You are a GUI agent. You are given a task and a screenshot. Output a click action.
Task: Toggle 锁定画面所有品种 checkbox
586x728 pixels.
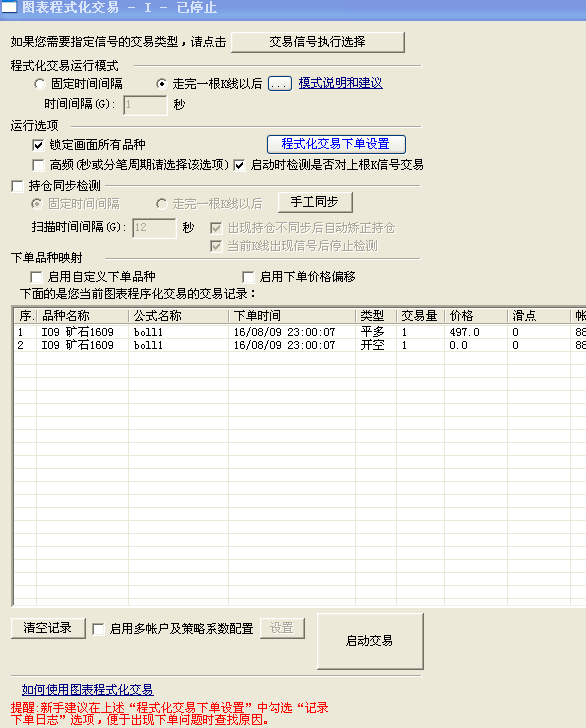click(x=38, y=145)
